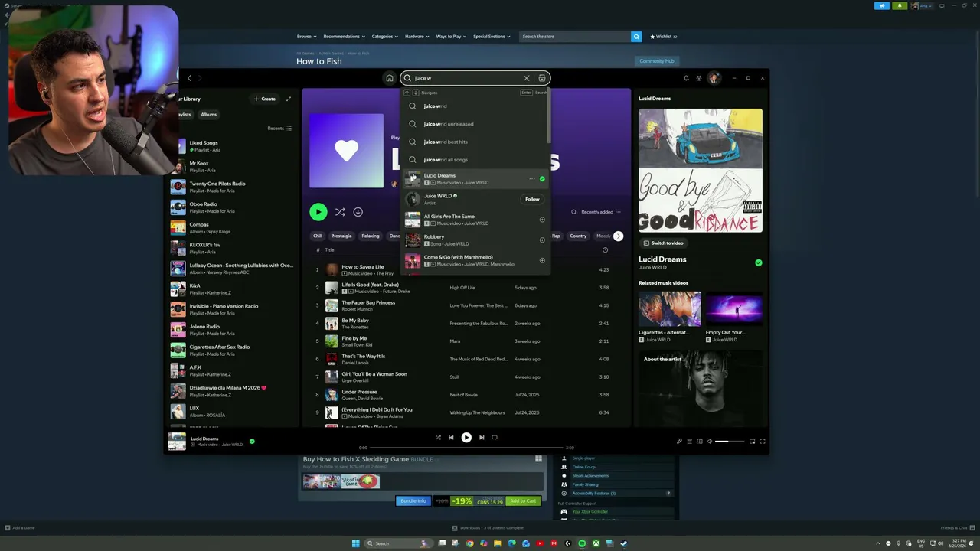Viewport: 980px width, 551px height.
Task: Seek within the song progress bar
Action: pyautogui.click(x=466, y=448)
